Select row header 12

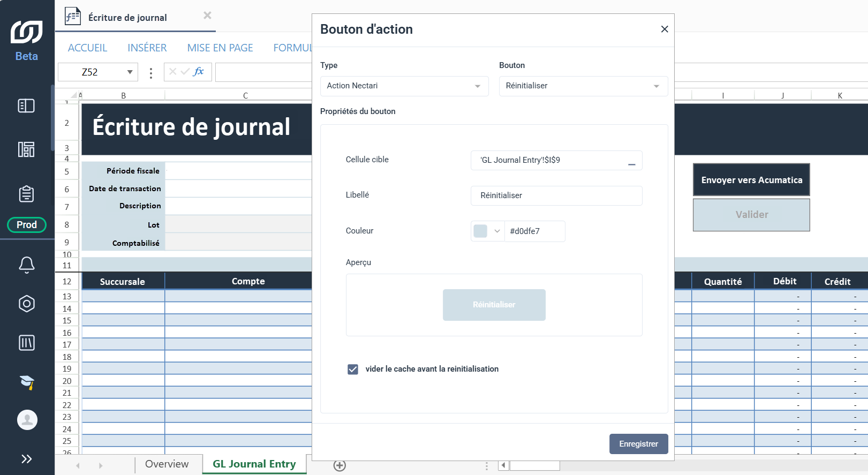67,281
